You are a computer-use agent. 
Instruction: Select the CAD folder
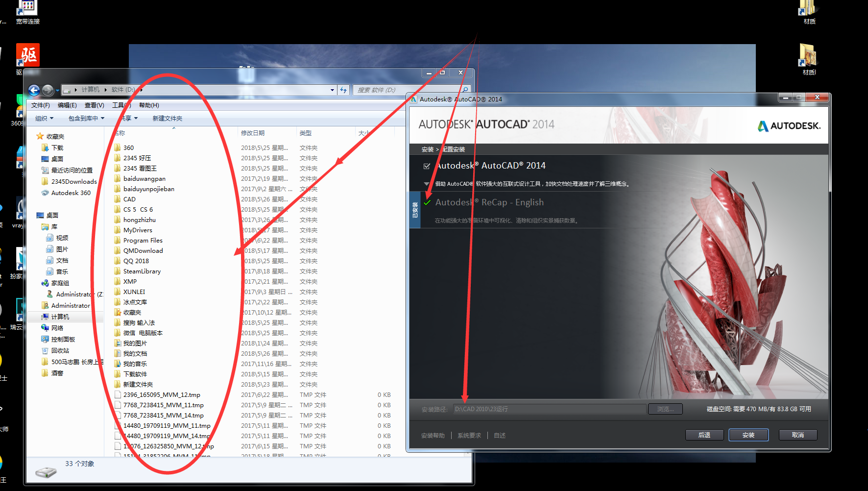point(129,199)
